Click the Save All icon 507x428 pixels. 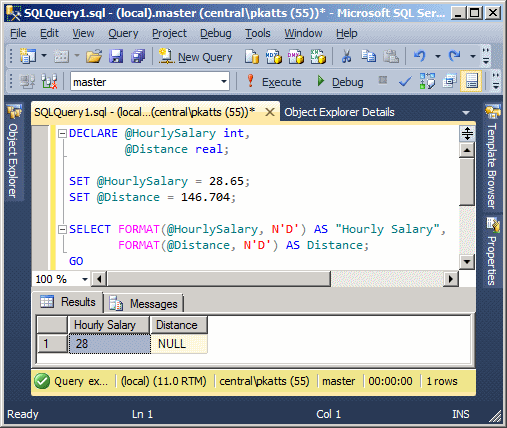pos(138,56)
